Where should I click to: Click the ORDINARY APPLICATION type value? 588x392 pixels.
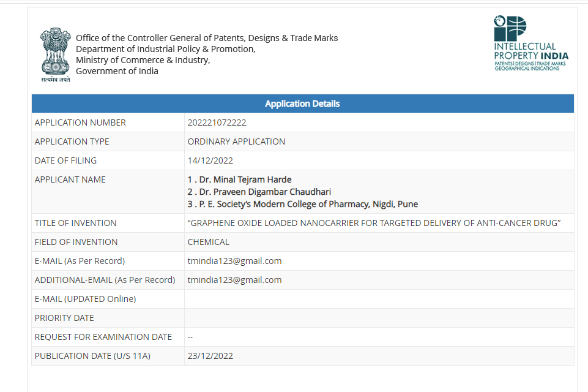[x=236, y=141]
